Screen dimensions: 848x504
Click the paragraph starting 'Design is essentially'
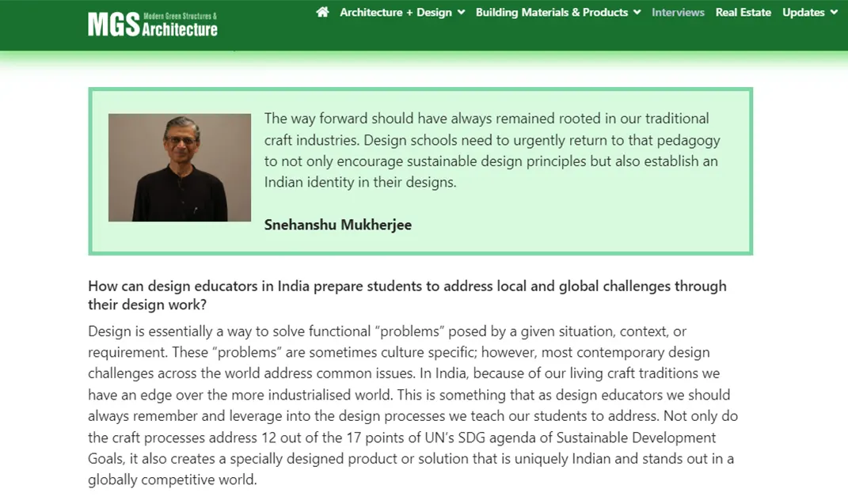[412, 405]
